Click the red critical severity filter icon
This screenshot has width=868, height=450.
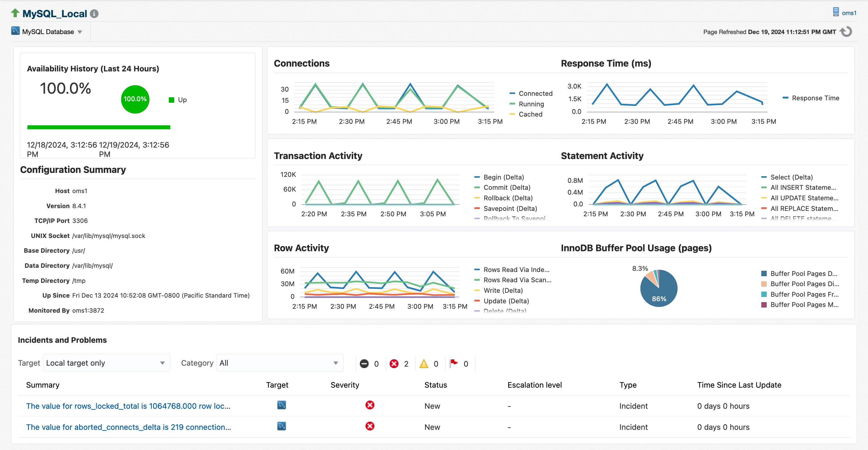394,364
